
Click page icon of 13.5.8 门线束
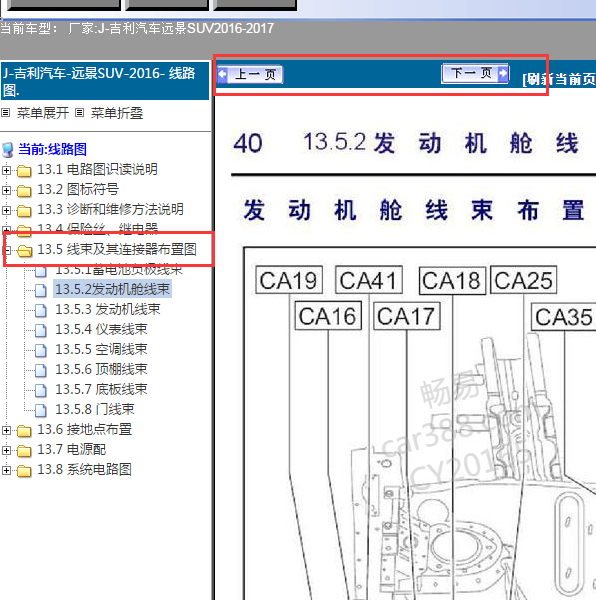pyautogui.click(x=41, y=410)
